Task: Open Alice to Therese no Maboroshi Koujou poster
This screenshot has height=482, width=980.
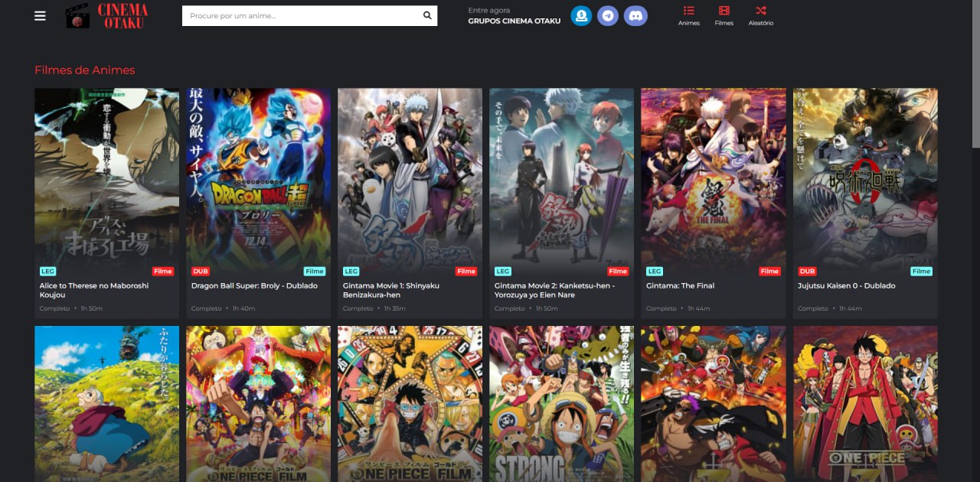Action: (x=106, y=181)
